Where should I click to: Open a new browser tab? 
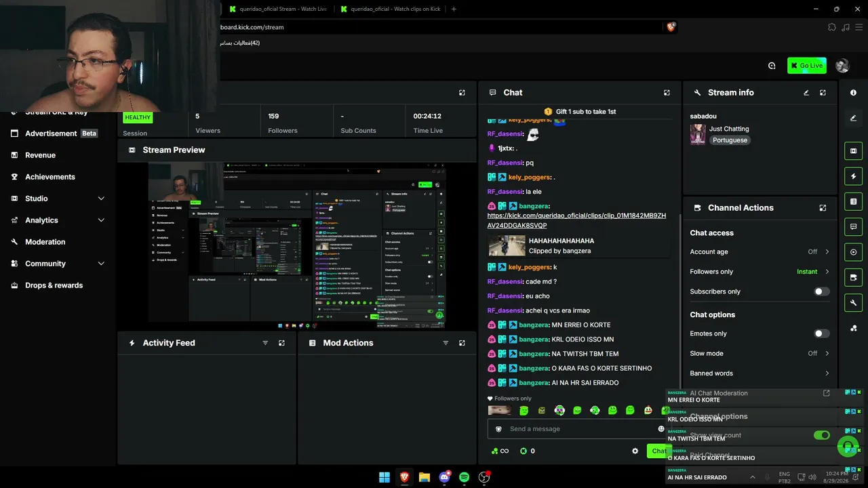[x=454, y=9]
